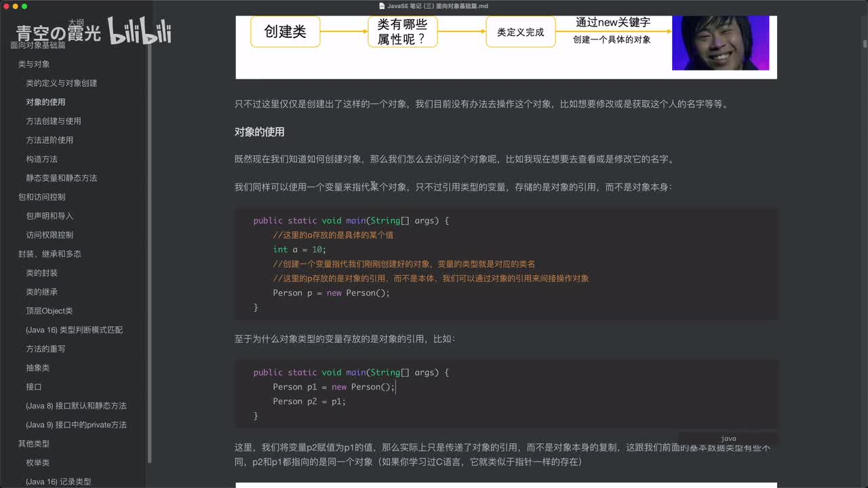Click the comment starting //创建一个变量指代
This screenshot has height=488, width=868.
tap(404, 264)
